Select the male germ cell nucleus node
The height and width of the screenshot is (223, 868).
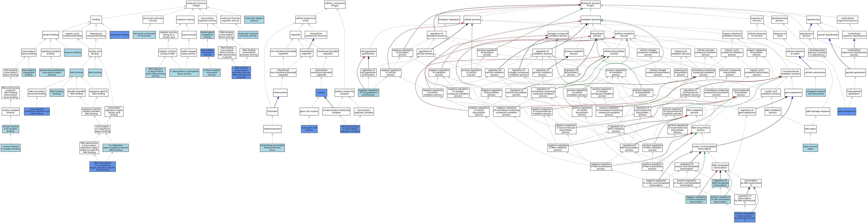309,129
